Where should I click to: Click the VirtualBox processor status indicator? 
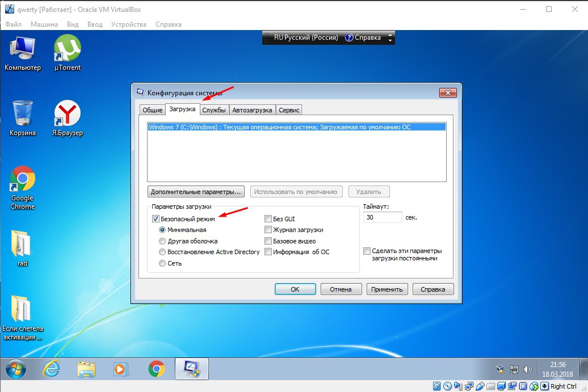523,386
